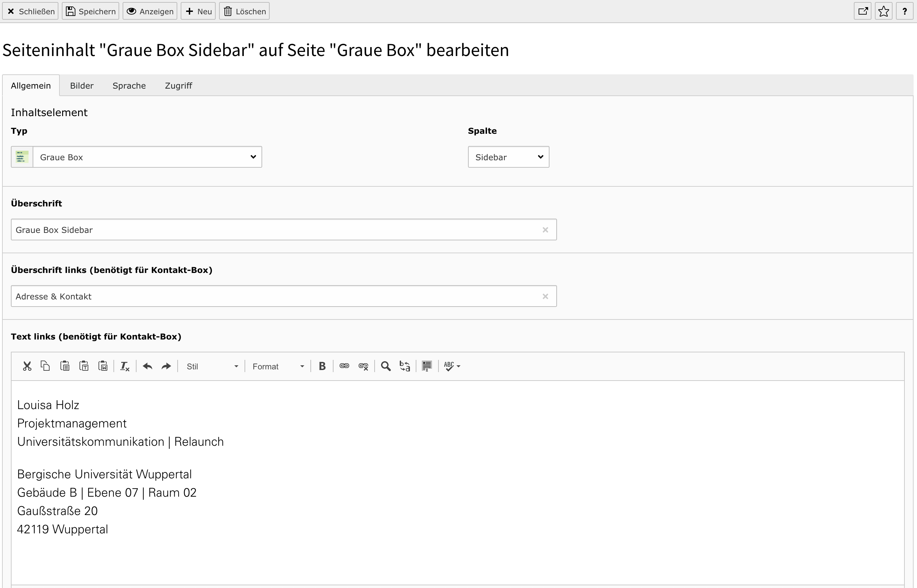Click the Schließen button
The image size is (917, 588).
(30, 11)
